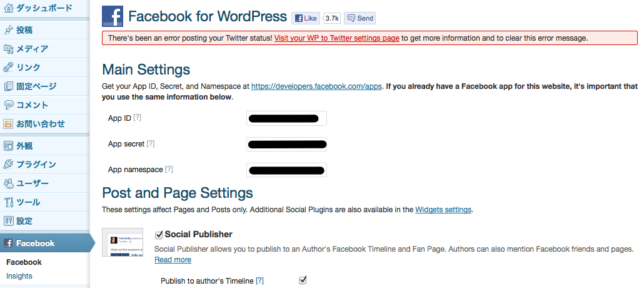Click the appearance icon beside 外観
Screen dimensions: 644x288
point(9,146)
